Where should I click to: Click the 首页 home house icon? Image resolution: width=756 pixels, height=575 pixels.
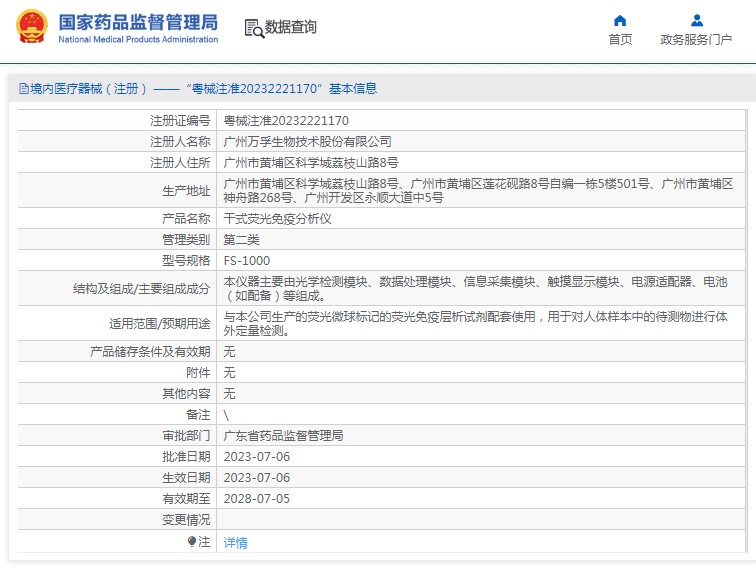click(x=620, y=20)
